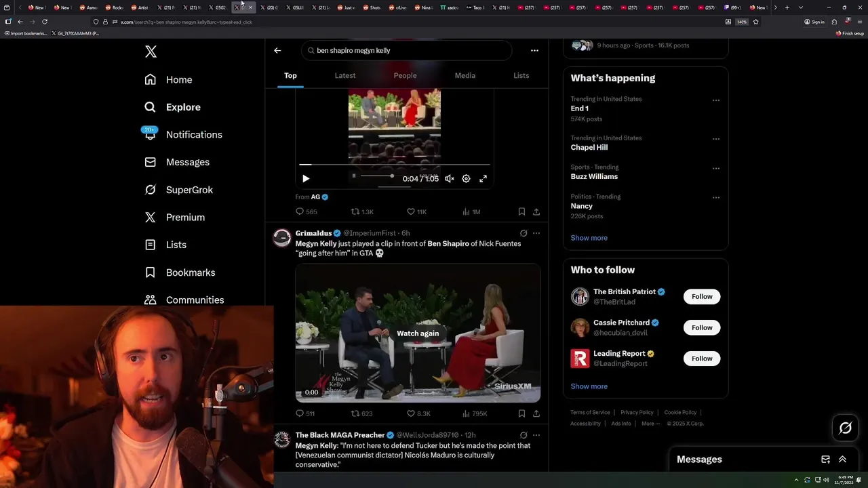Open Messages in sidebar

[x=176, y=162]
